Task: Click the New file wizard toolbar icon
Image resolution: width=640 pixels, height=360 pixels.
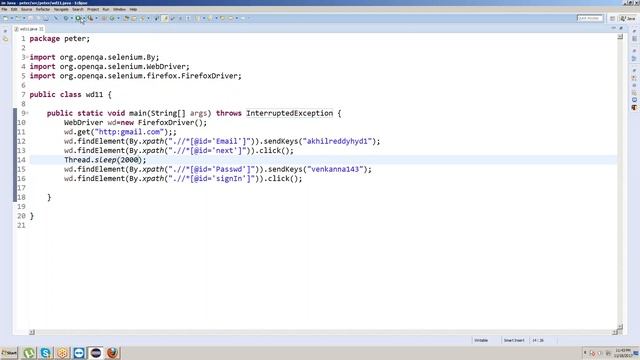Action: (x=5, y=18)
